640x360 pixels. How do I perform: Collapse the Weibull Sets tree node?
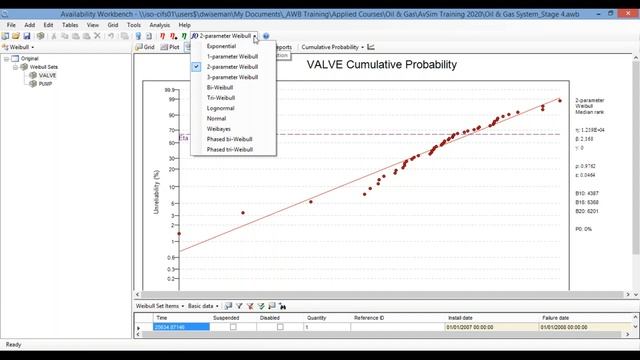tap(15, 67)
